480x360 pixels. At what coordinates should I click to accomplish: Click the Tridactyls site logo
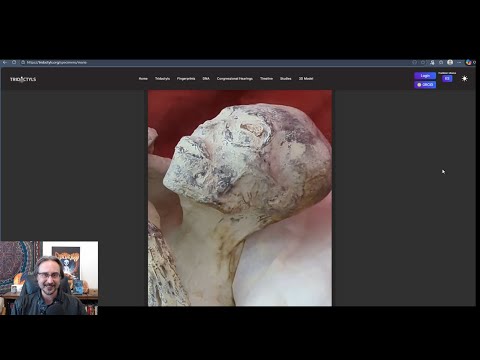(23, 79)
